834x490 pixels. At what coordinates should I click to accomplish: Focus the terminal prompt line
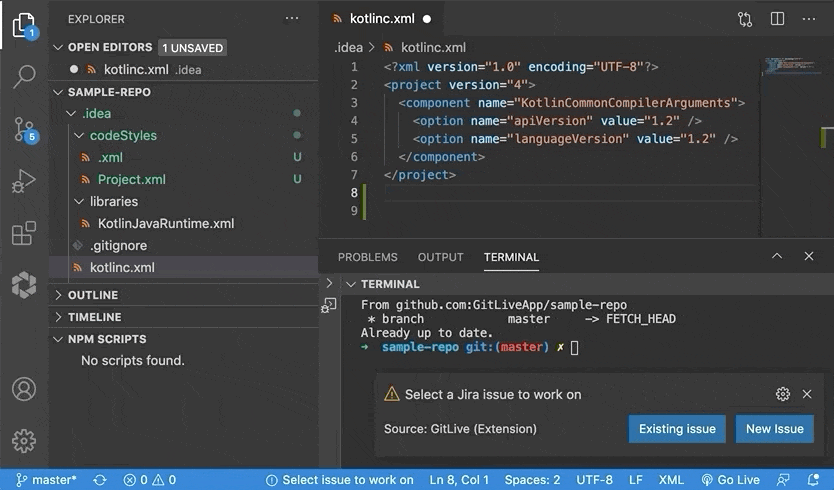(x=470, y=347)
